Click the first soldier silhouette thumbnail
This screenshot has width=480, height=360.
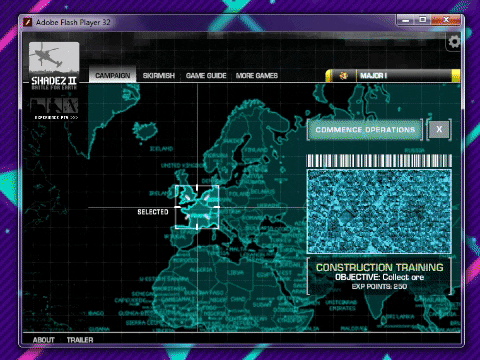(38, 105)
